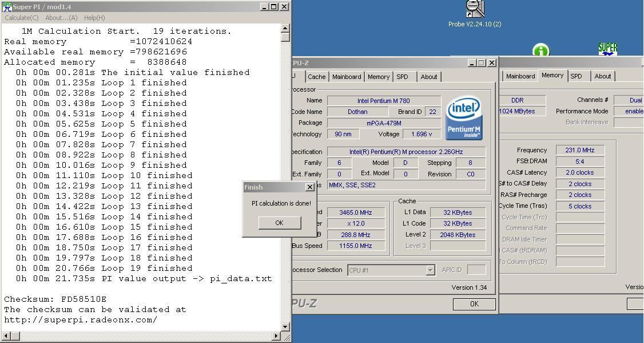Select Mainboard tab in the rear CPU-Z window
Image resolution: width=644 pixels, height=343 pixels.
tap(520, 76)
